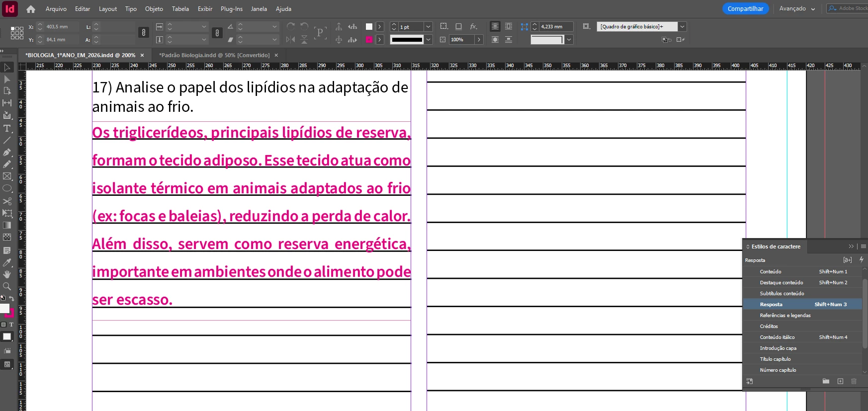This screenshot has width=868, height=411.
Task: Open the Arquivo menu
Action: tap(56, 9)
